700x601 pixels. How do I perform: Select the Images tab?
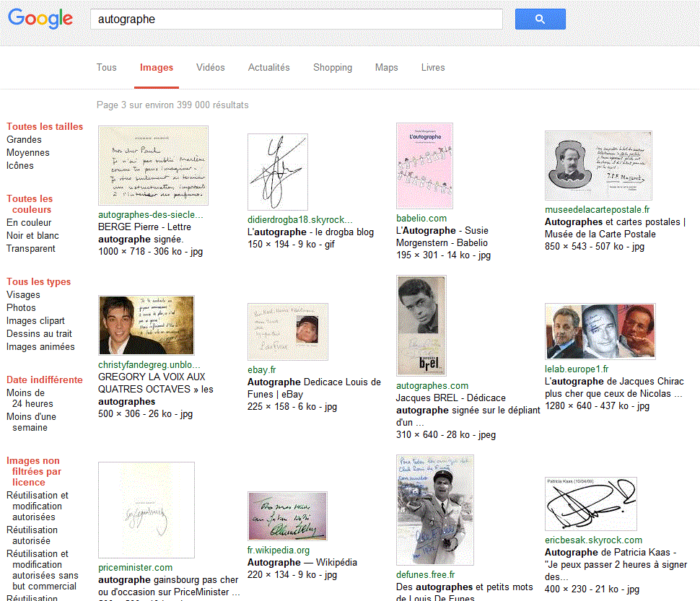point(157,67)
